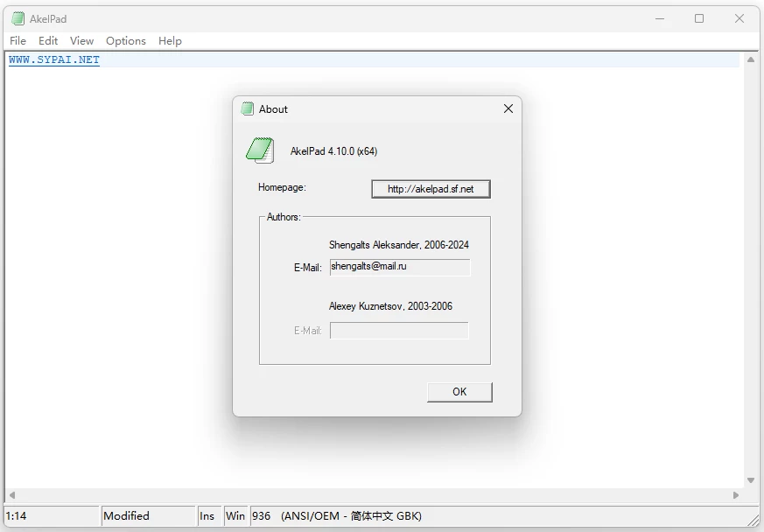This screenshot has width=764, height=532.
Task: Select the shengalts@mail.ru email field
Action: pyautogui.click(x=399, y=267)
